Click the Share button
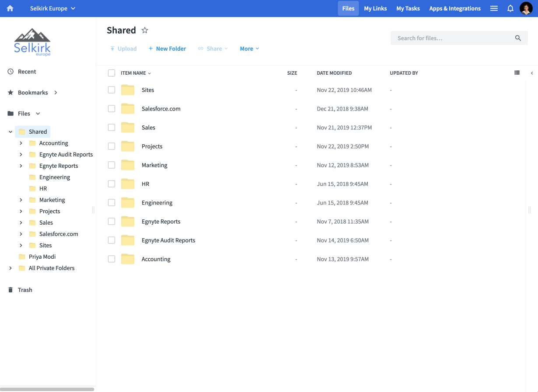This screenshot has width=538, height=392. pos(213,49)
